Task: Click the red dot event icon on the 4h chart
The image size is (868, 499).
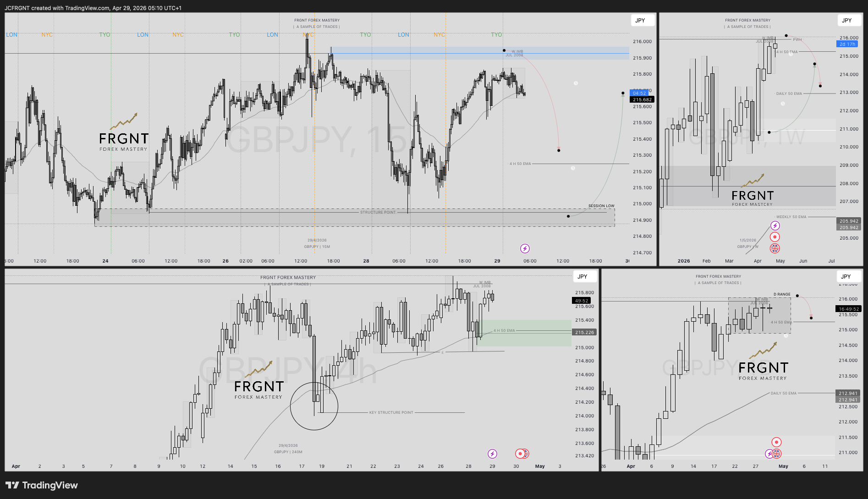Action: [520, 454]
